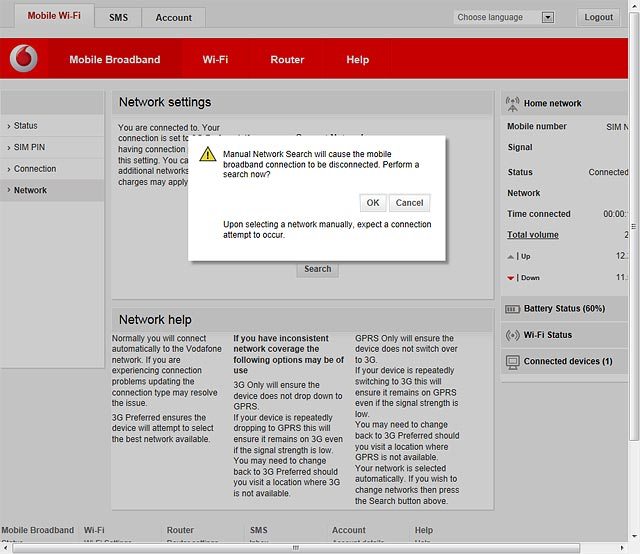Click the Connected devices monitor icon
This screenshot has height=554, width=640.
coord(512,362)
